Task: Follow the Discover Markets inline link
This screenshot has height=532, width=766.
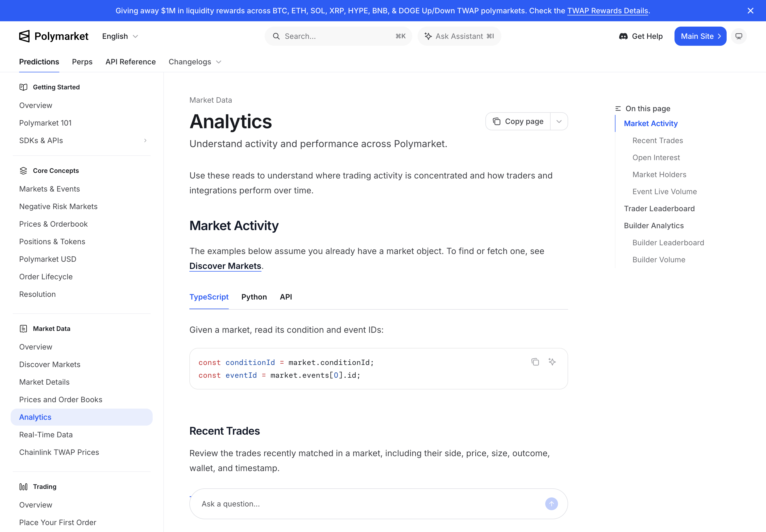Action: (225, 266)
